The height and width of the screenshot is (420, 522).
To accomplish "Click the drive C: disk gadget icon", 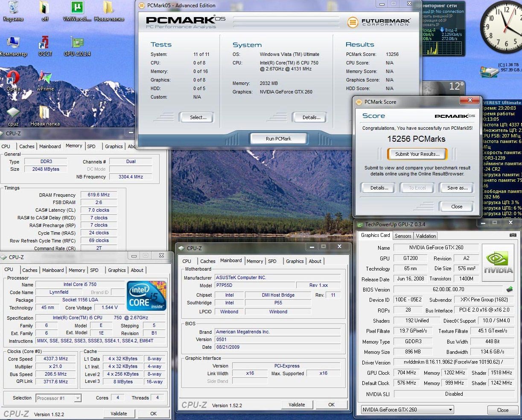I will (x=488, y=72).
